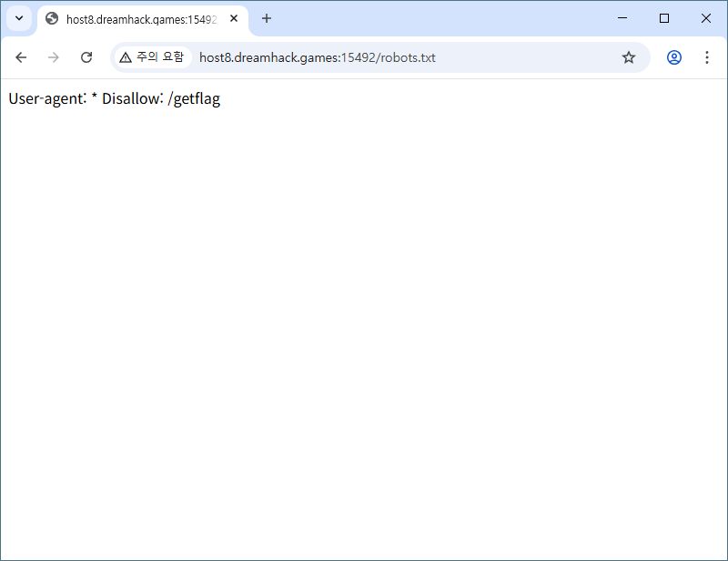
Task: Minimize the Chrome window
Action: pyautogui.click(x=622, y=18)
